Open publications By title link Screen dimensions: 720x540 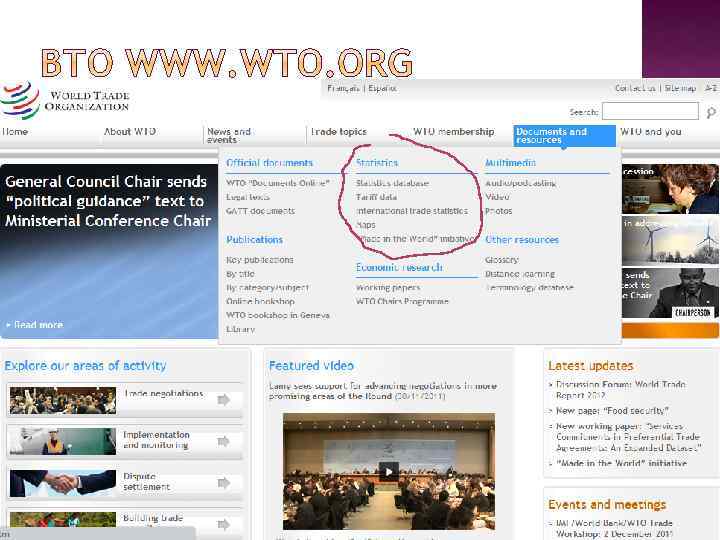pos(240,274)
